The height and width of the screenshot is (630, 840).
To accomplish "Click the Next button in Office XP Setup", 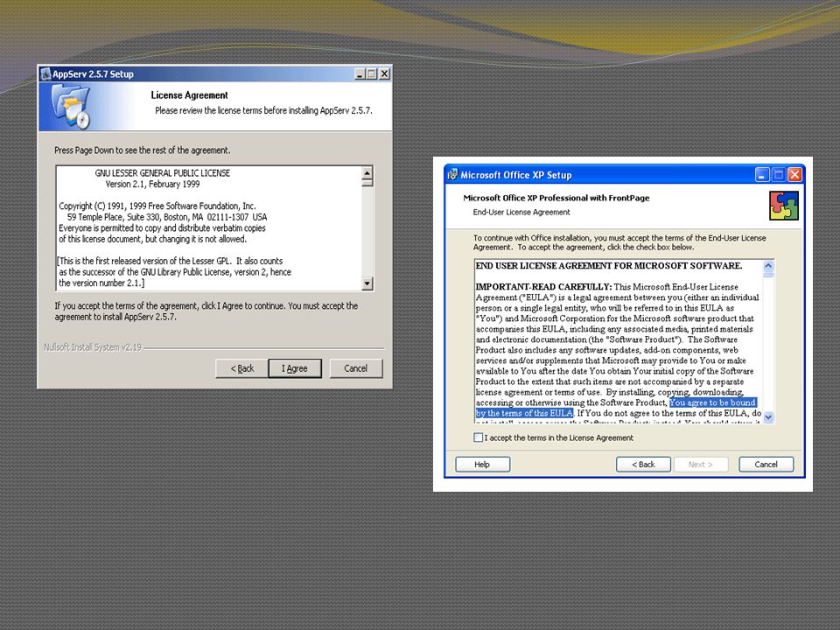I will coord(701,465).
